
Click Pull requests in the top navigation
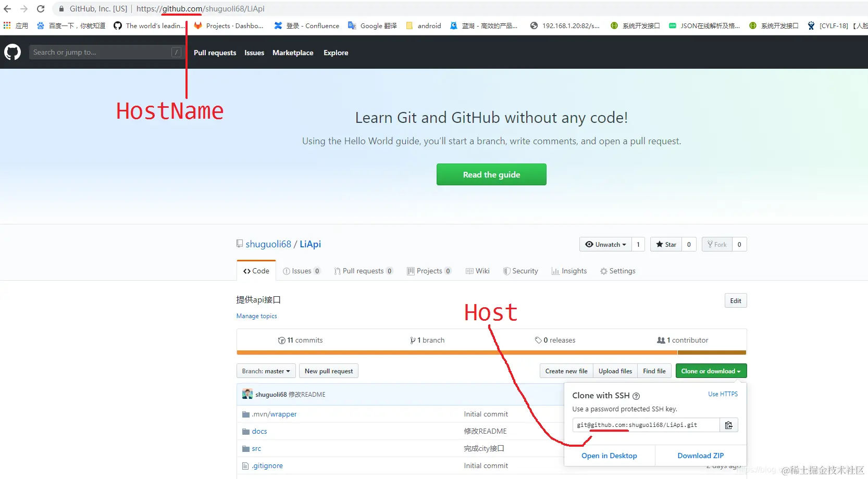click(215, 53)
